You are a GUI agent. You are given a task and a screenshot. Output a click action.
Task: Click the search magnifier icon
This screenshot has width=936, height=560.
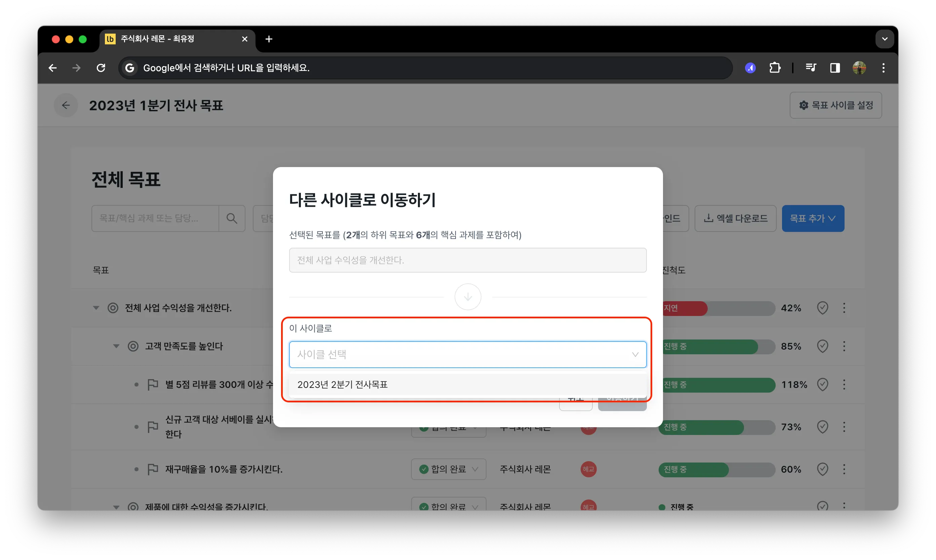tap(232, 218)
